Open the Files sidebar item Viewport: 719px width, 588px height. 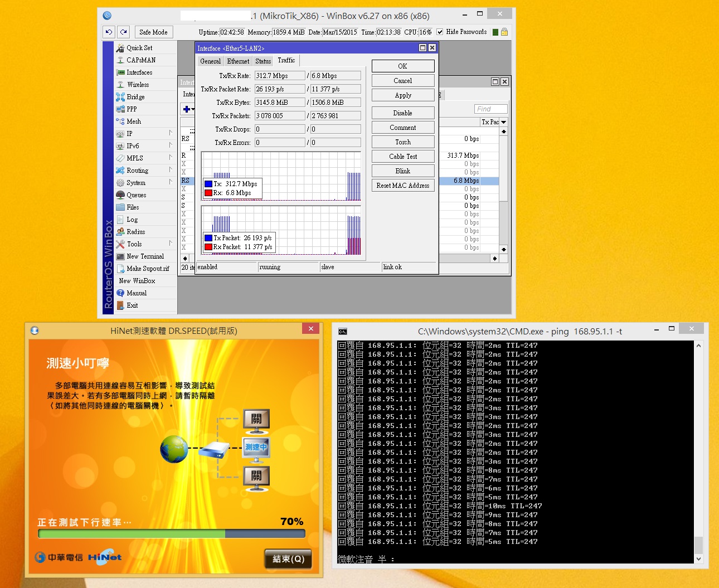pyautogui.click(x=145, y=207)
